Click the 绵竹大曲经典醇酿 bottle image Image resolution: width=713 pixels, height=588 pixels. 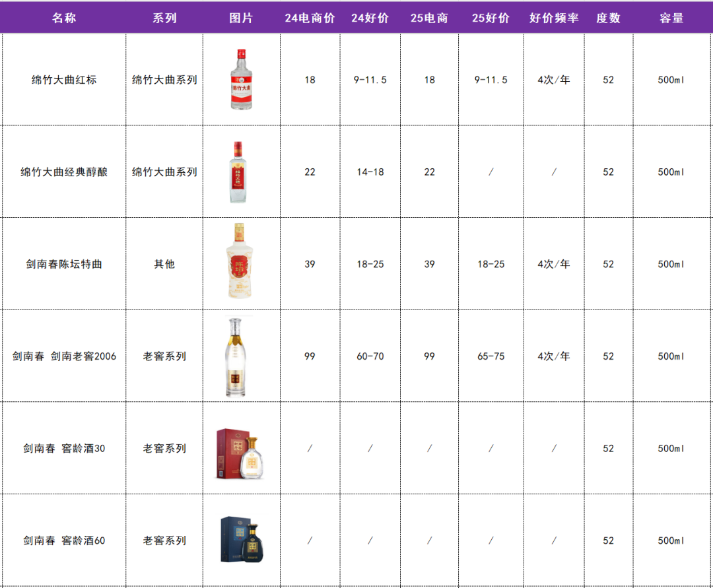[238, 172]
